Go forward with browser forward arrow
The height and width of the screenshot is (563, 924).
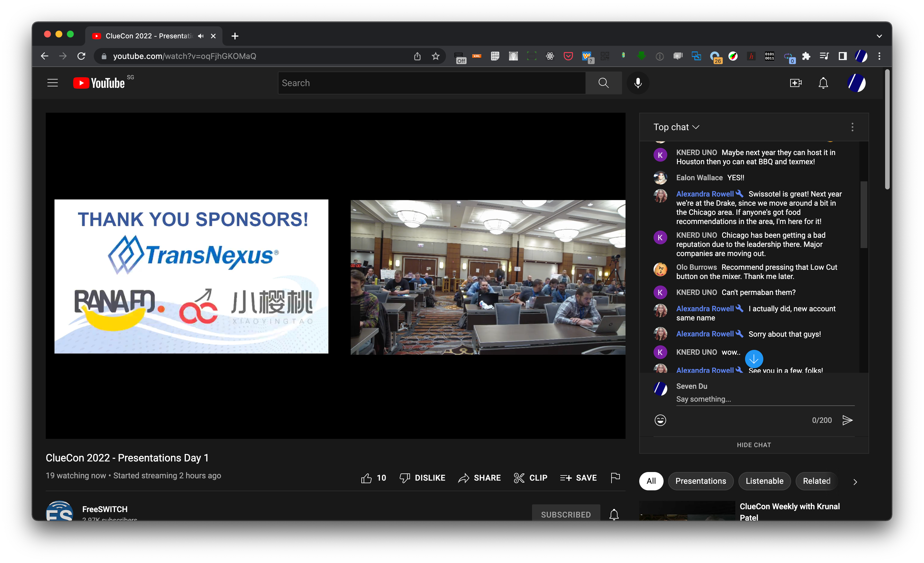[63, 56]
